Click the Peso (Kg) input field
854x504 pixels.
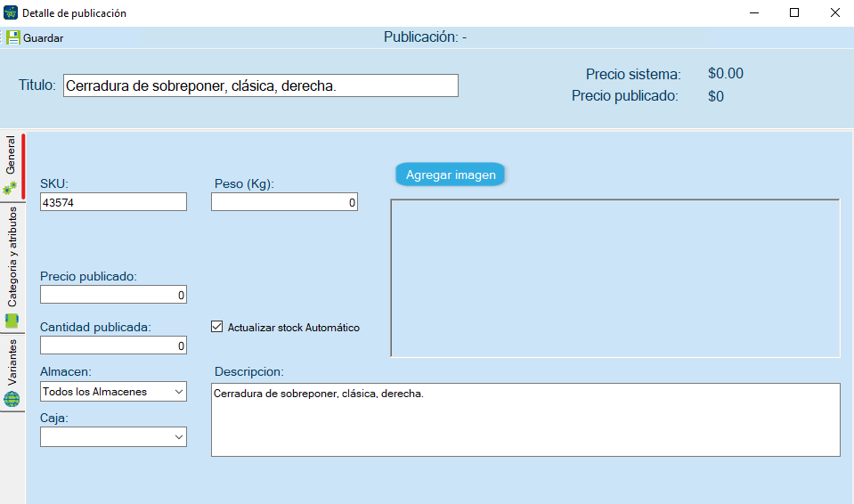coord(284,202)
